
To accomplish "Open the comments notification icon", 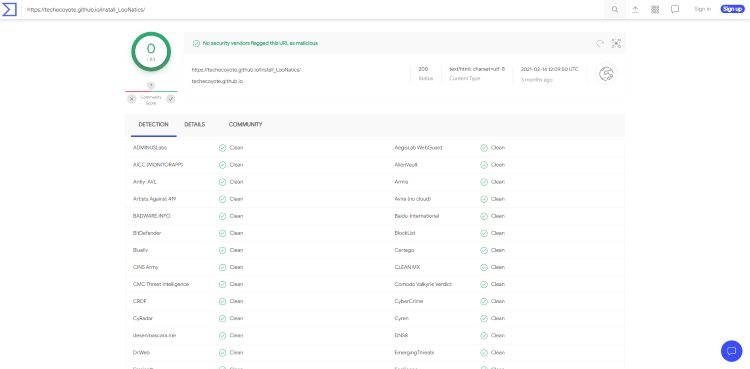I will (x=675, y=10).
